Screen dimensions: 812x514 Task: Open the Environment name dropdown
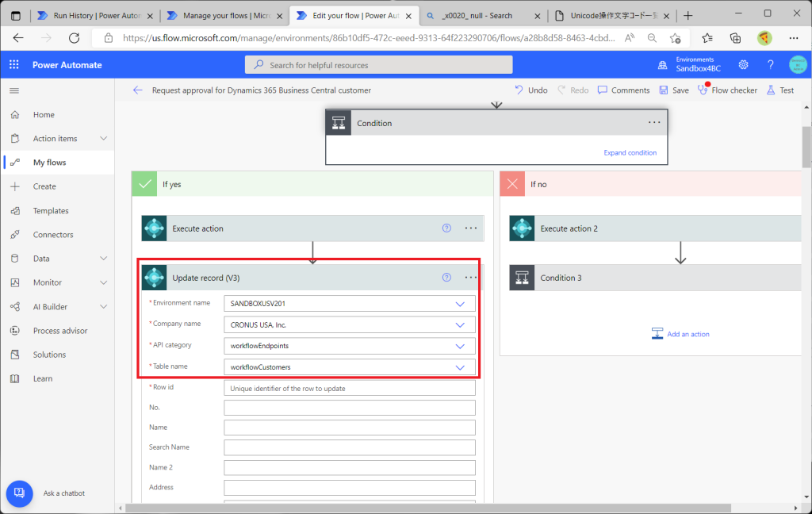pos(460,304)
